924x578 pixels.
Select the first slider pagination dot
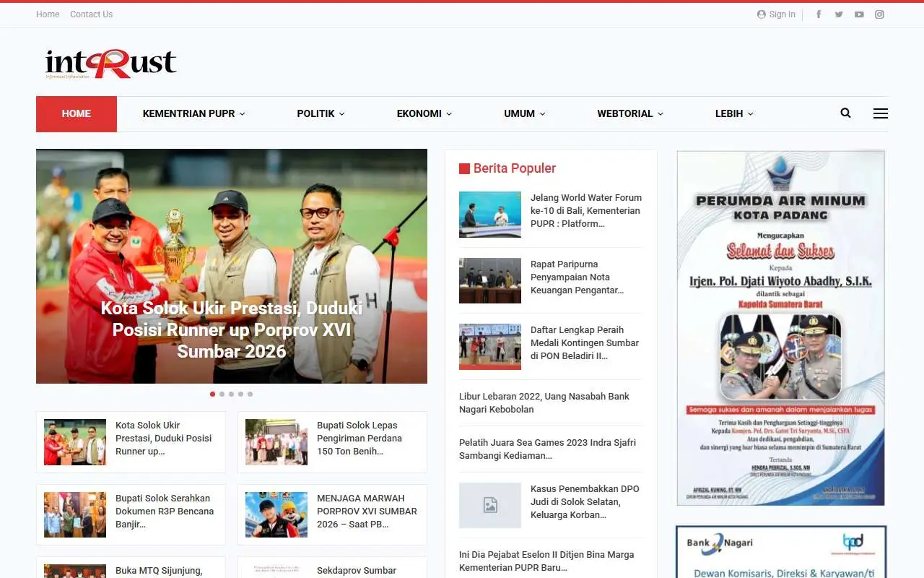tap(212, 394)
